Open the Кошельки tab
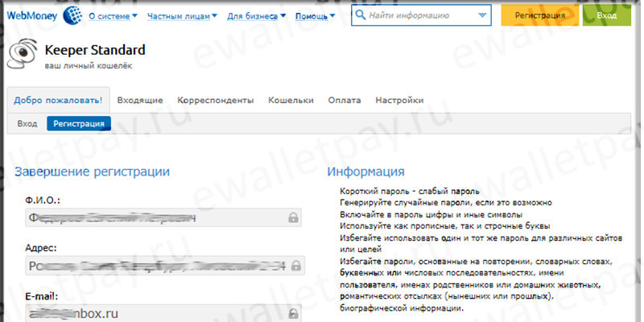This screenshot has height=322, width=644. click(x=291, y=100)
